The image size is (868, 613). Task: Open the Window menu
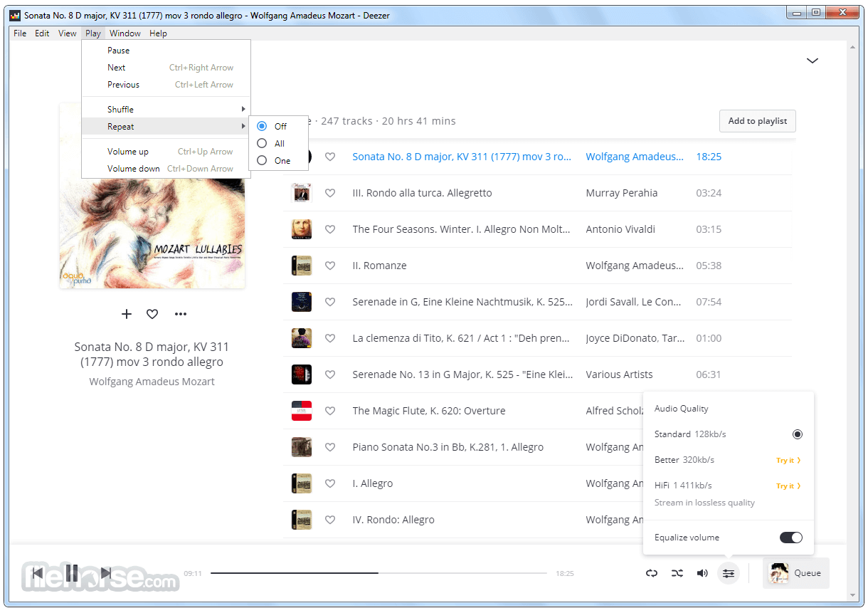(x=125, y=33)
